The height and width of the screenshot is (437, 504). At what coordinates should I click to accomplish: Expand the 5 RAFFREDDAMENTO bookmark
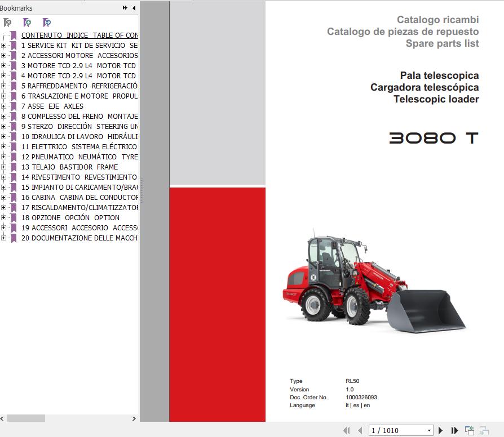pyautogui.click(x=3, y=86)
